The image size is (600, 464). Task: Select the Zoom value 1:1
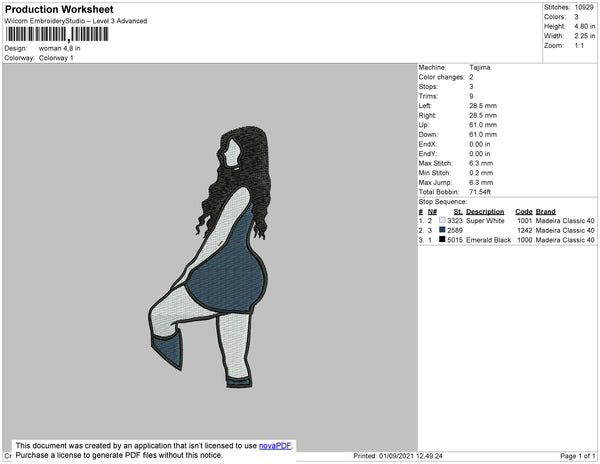[x=579, y=46]
